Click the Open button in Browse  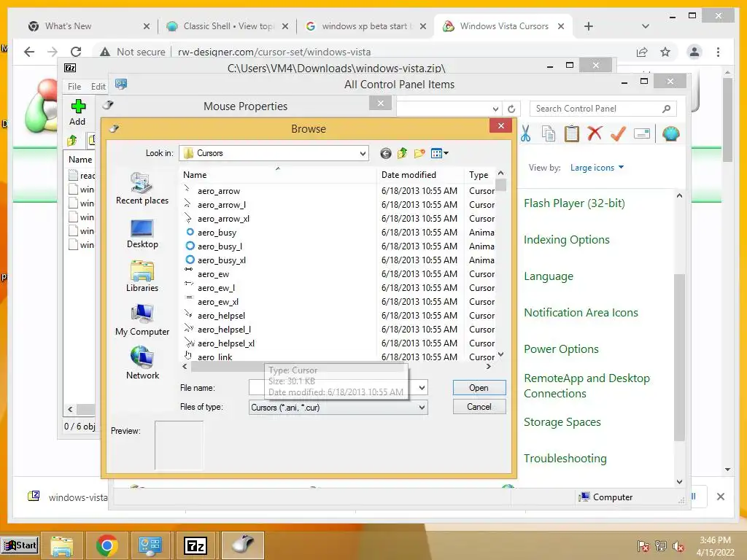tap(479, 388)
